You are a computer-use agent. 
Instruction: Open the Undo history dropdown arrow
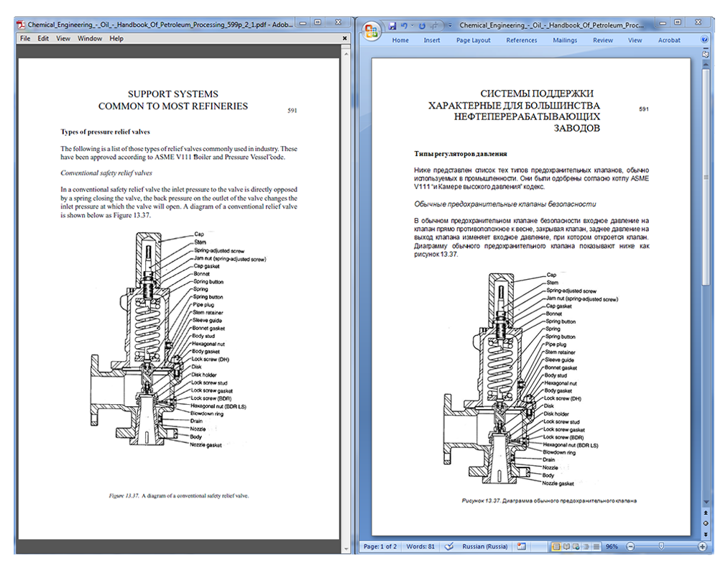pos(412,26)
